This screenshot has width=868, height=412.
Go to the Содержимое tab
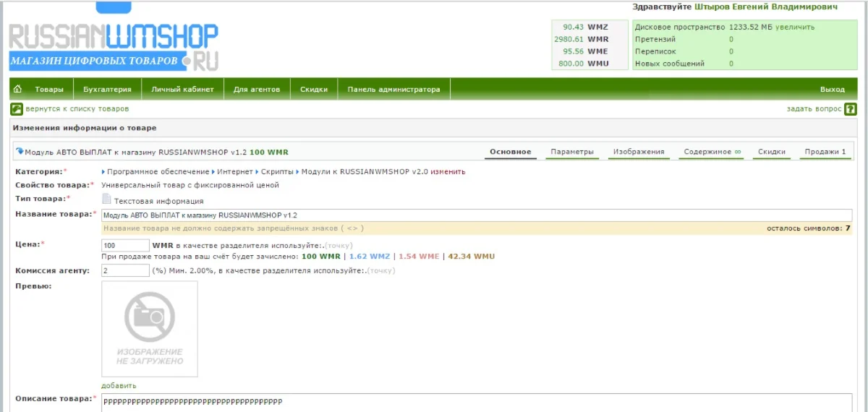(712, 152)
